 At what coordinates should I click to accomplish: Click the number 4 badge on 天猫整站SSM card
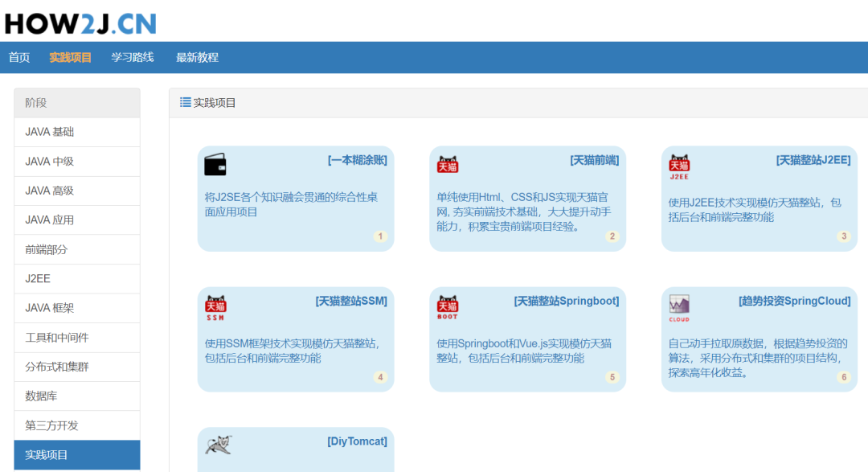[380, 376]
